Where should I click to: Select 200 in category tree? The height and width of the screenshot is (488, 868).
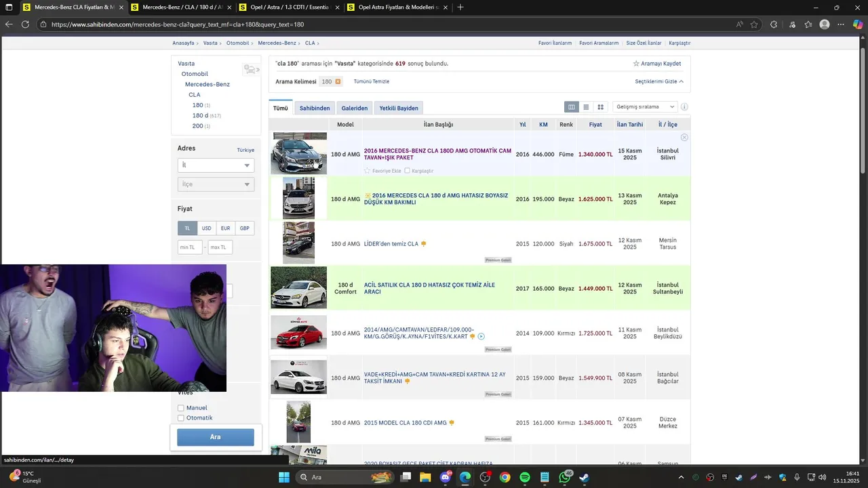pos(197,126)
